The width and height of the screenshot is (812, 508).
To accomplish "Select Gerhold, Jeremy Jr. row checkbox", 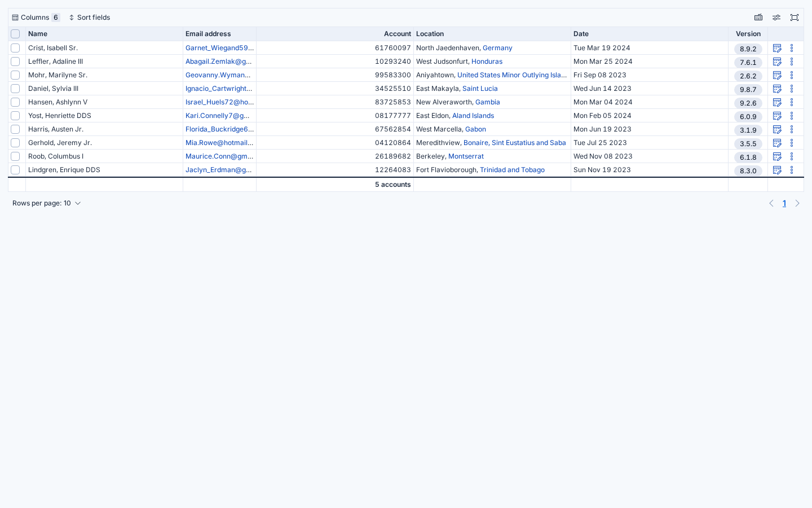I will (15, 143).
